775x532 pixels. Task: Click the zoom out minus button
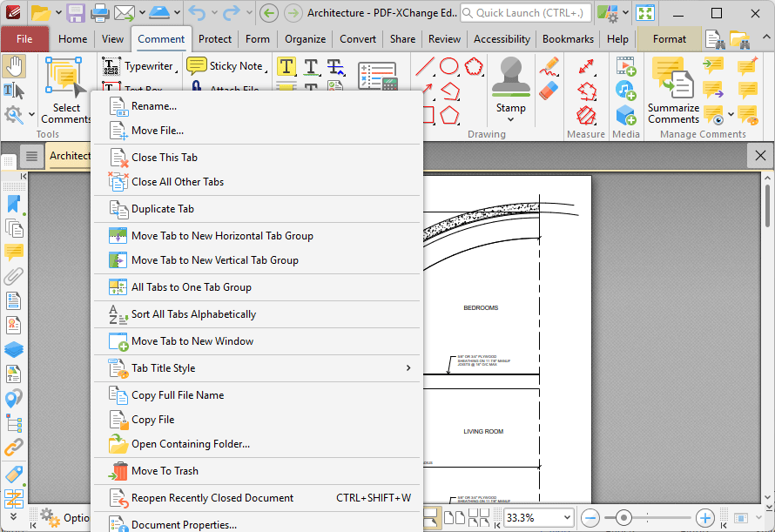click(x=590, y=518)
